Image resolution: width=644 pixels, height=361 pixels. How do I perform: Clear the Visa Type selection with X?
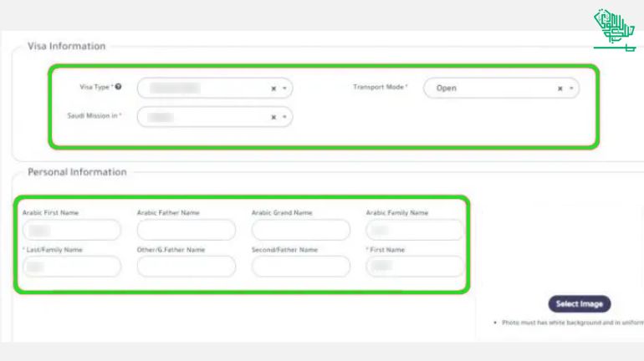(x=273, y=89)
